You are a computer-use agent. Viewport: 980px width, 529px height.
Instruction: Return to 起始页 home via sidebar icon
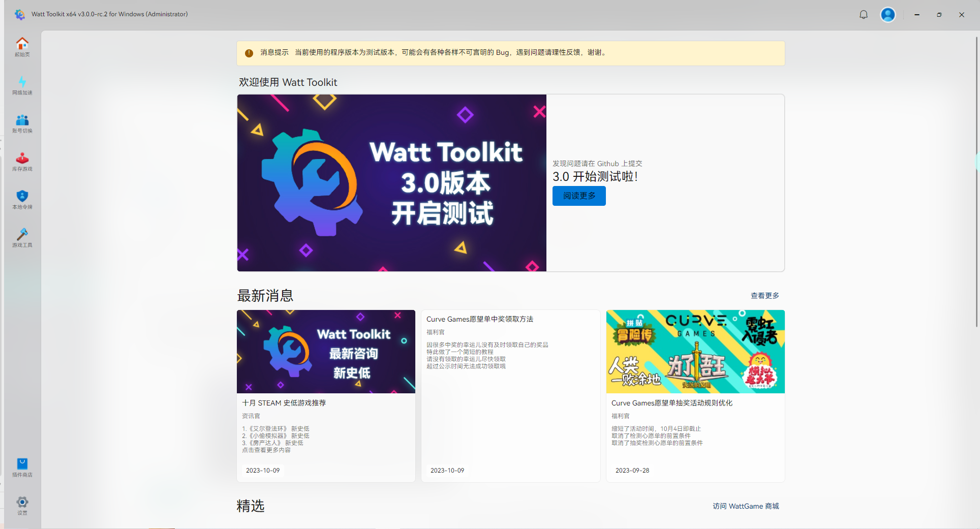click(x=22, y=47)
